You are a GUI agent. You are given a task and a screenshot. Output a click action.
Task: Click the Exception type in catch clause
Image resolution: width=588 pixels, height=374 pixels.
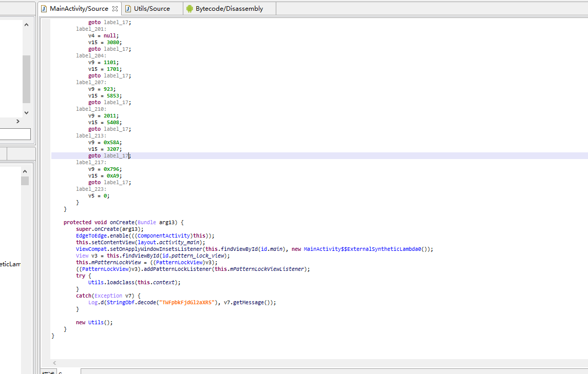point(108,296)
